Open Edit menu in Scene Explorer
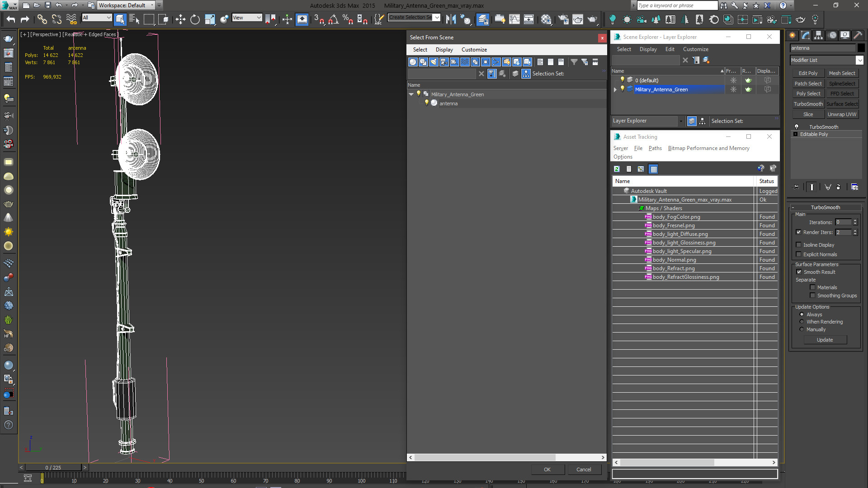The width and height of the screenshot is (868, 488). (670, 49)
